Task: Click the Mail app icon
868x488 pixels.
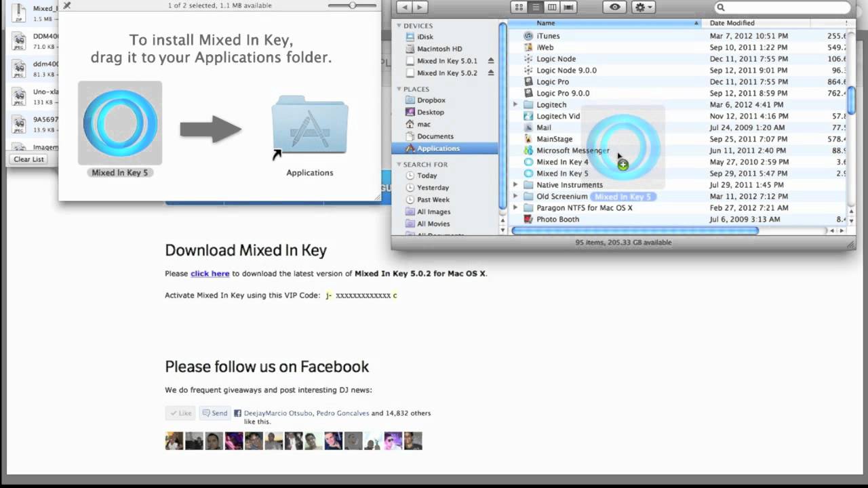Action: (529, 127)
